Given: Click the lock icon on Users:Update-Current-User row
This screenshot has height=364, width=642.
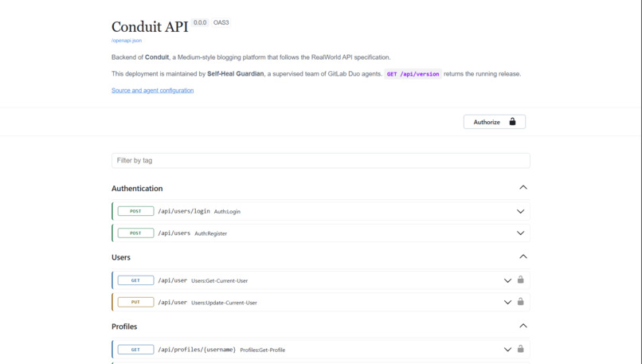Looking at the screenshot, I should pyautogui.click(x=520, y=302).
